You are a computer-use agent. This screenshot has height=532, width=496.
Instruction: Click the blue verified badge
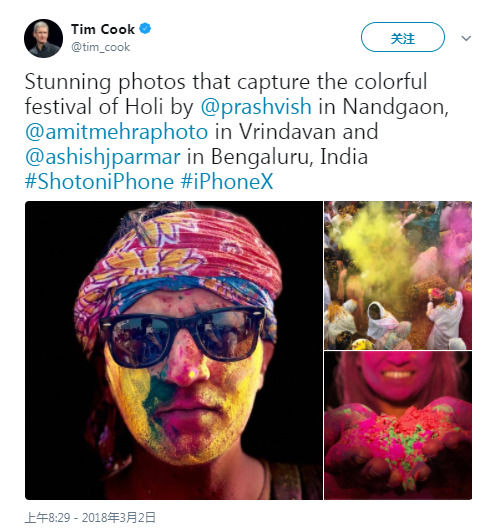(x=145, y=28)
